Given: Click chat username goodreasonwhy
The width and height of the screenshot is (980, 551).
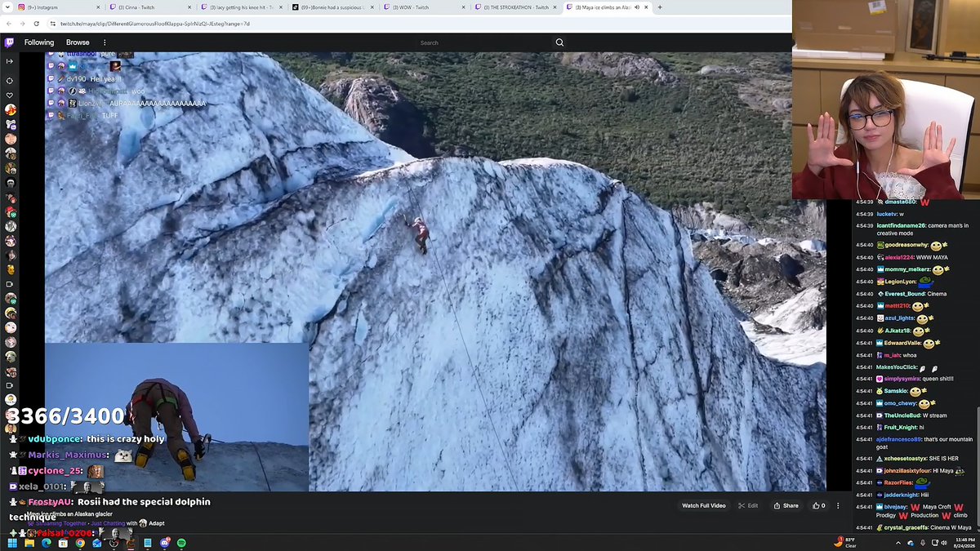Looking at the screenshot, I should pyautogui.click(x=906, y=246).
